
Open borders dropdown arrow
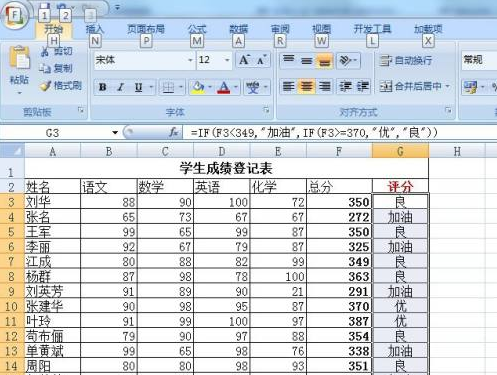[181, 88]
